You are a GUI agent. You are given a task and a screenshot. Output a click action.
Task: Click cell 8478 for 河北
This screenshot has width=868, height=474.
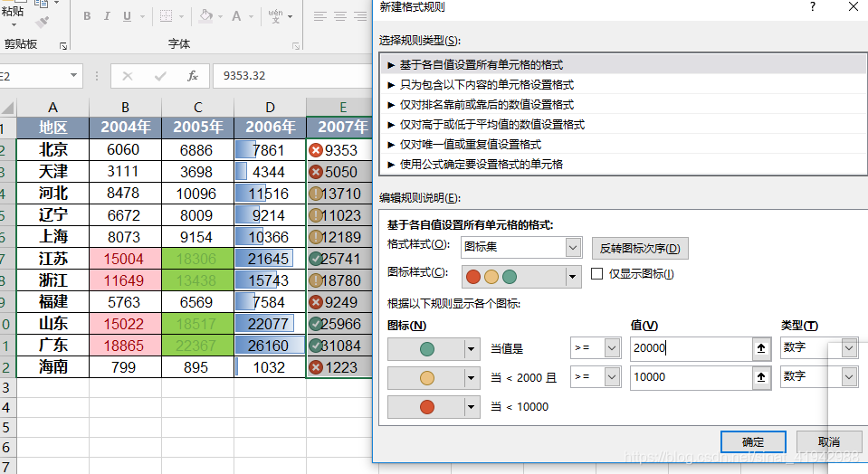(x=125, y=194)
